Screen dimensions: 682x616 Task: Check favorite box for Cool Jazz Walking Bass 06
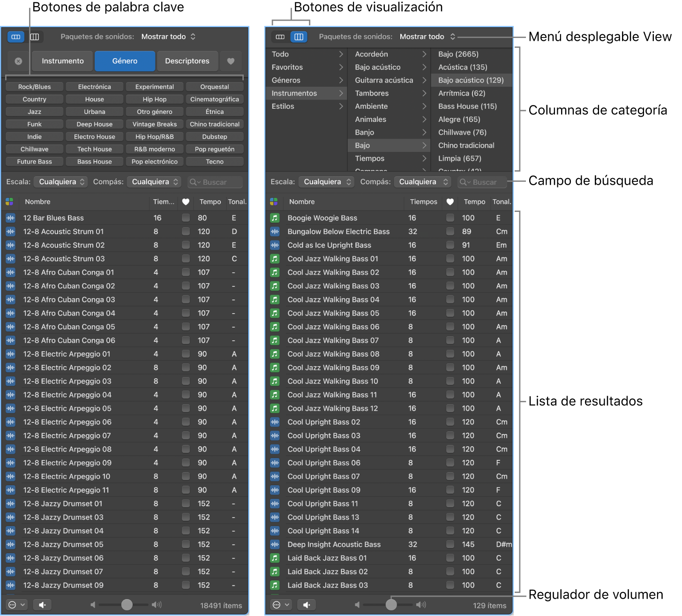[450, 327]
